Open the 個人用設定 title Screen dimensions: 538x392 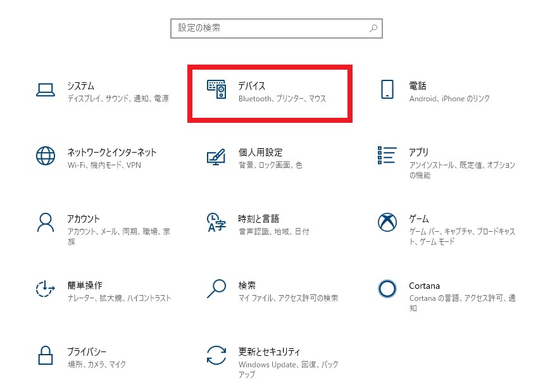click(x=260, y=152)
